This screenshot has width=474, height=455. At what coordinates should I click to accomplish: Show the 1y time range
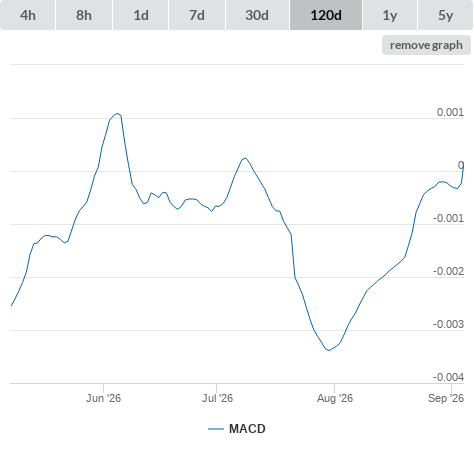coord(390,15)
